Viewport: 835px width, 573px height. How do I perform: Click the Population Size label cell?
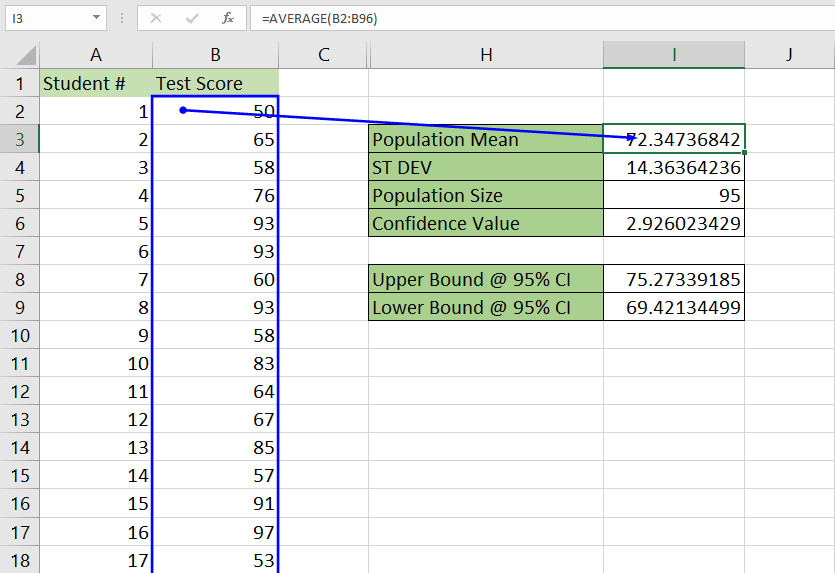[486, 195]
